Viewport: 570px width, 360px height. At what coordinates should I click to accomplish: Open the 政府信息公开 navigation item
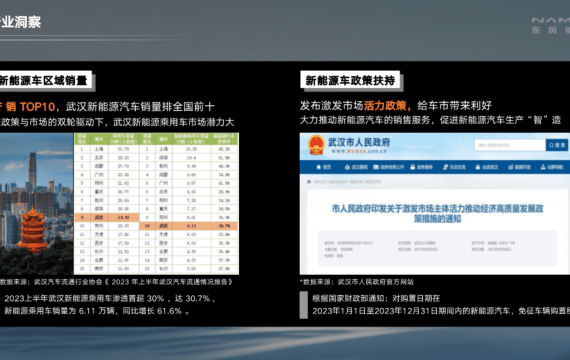pos(389,167)
